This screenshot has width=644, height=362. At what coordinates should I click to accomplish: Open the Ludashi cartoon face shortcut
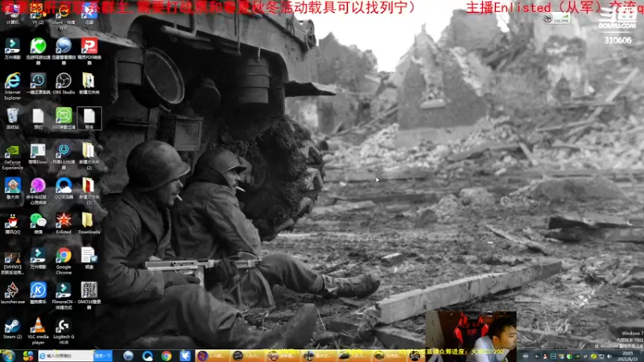(12, 188)
